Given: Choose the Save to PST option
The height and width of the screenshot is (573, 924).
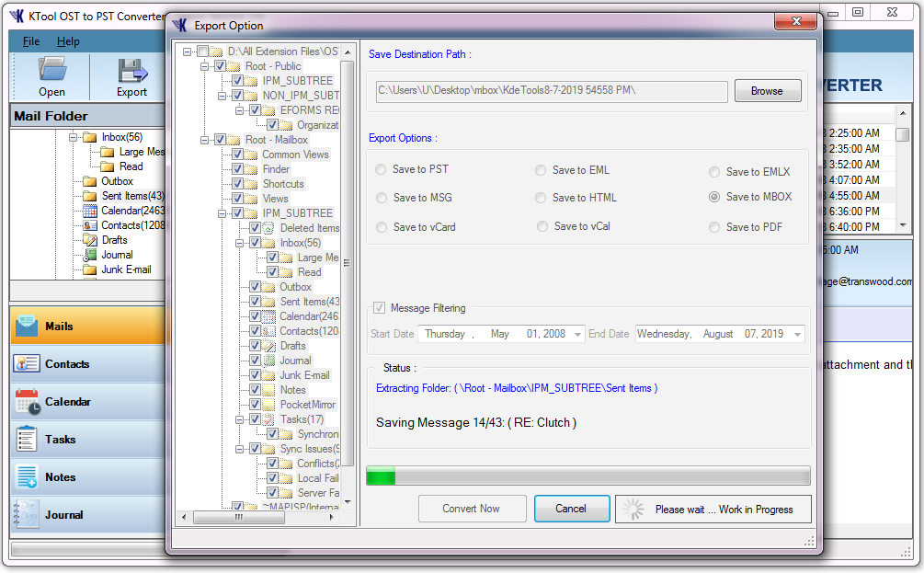Looking at the screenshot, I should click(382, 169).
